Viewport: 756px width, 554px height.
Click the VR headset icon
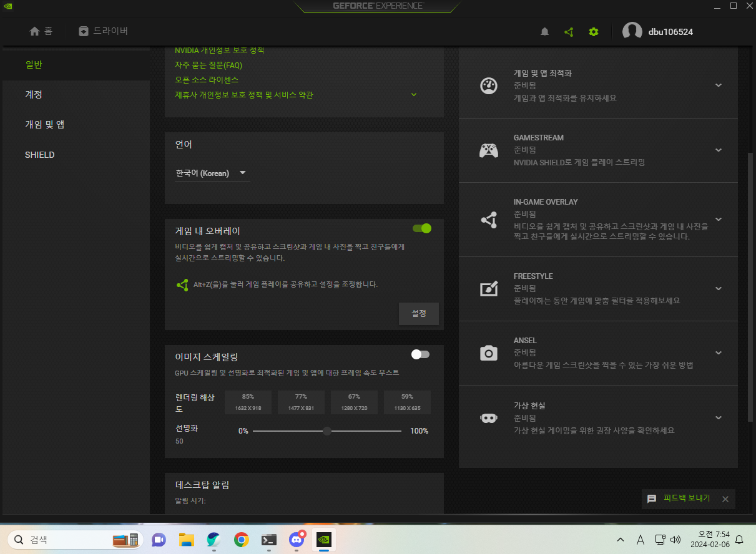coord(488,418)
